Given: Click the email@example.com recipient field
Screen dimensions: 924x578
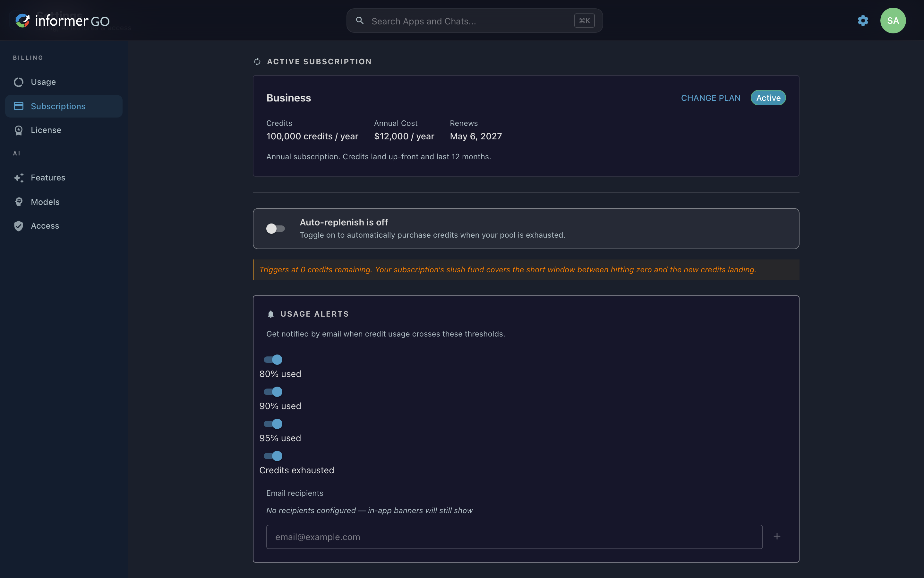Looking at the screenshot, I should [514, 537].
